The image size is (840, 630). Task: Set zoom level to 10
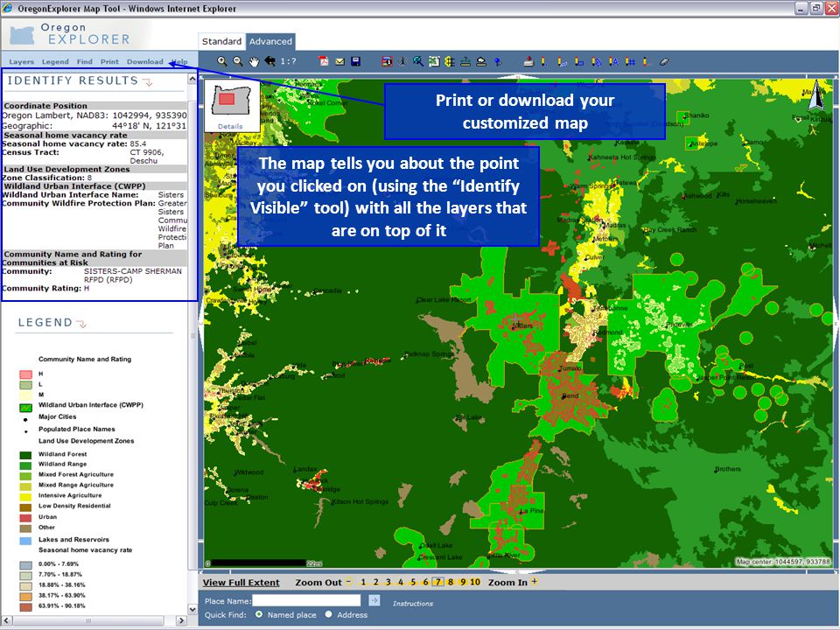click(x=475, y=582)
